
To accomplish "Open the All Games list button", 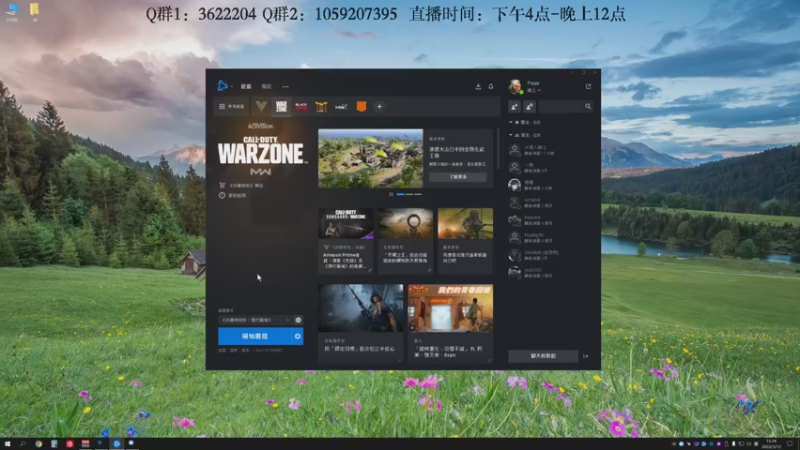I will (232, 107).
